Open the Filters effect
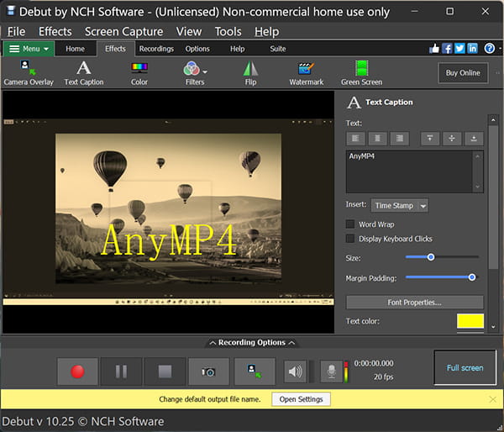 coord(194,73)
